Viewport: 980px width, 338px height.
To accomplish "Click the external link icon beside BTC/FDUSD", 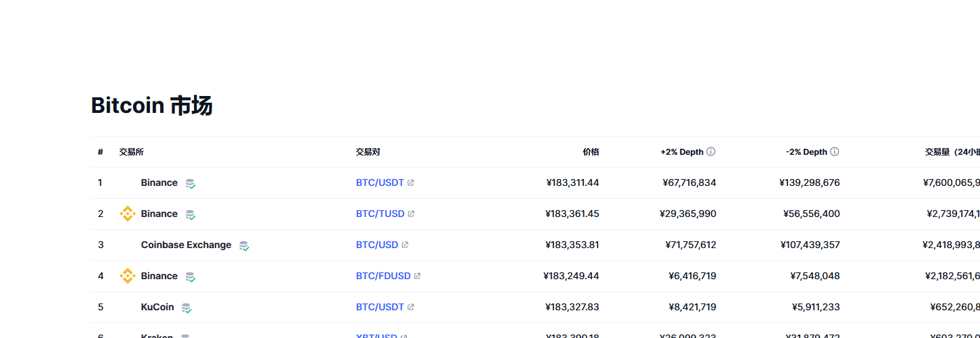I will click(x=417, y=276).
